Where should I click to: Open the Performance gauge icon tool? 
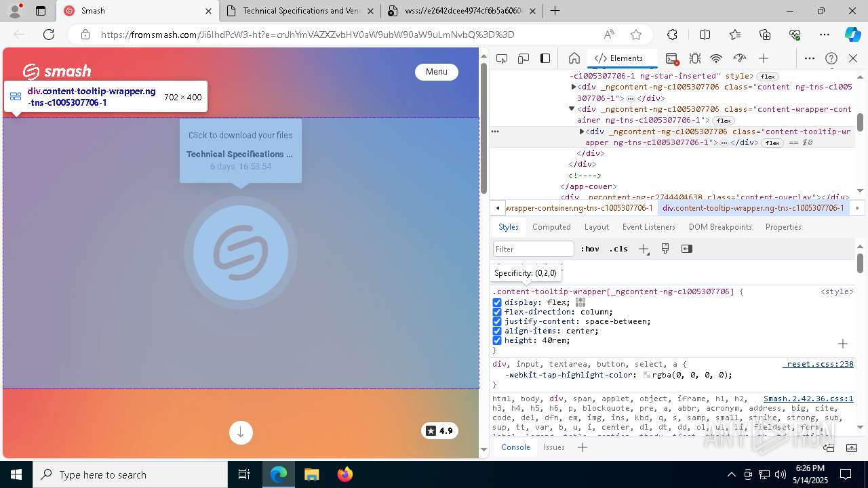pos(740,58)
